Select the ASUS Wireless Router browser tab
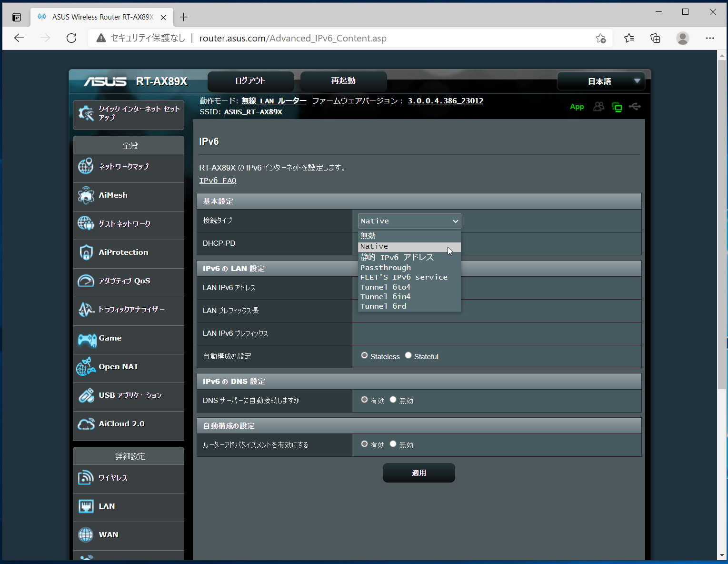This screenshot has width=728, height=564. click(102, 17)
